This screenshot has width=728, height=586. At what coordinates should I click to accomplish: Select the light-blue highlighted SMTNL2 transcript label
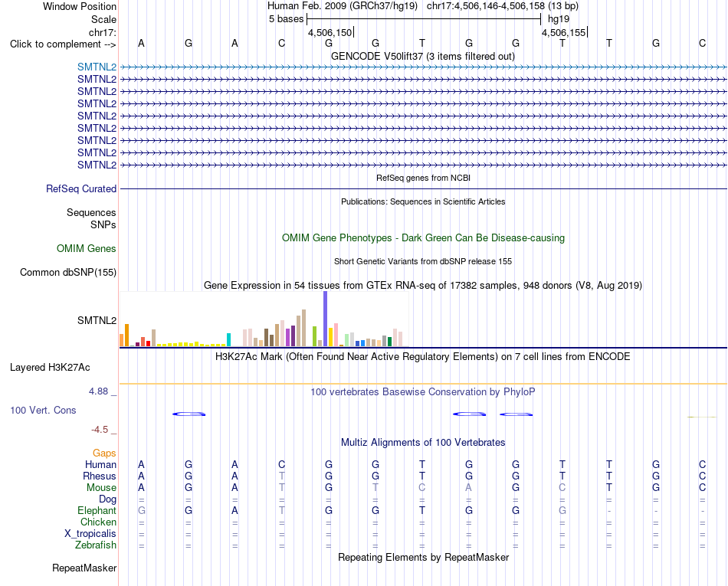click(x=97, y=67)
